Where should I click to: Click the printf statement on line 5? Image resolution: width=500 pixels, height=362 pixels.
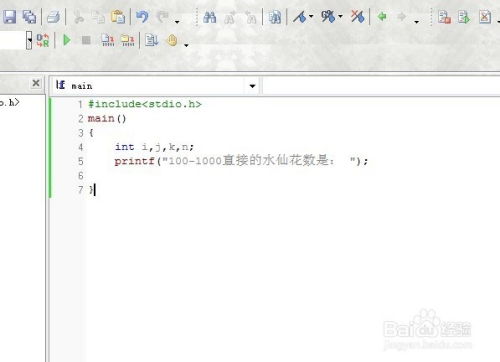click(x=241, y=161)
